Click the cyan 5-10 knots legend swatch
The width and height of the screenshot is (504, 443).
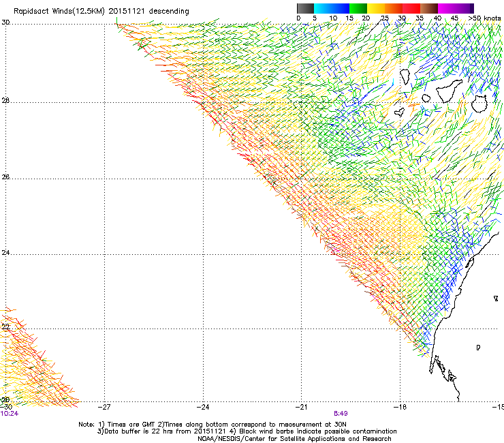(x=323, y=8)
